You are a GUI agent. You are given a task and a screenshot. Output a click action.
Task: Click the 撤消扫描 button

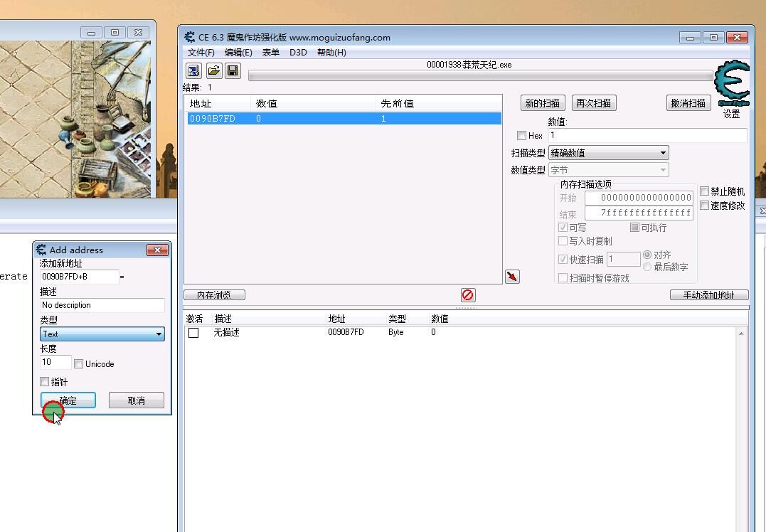click(x=688, y=103)
